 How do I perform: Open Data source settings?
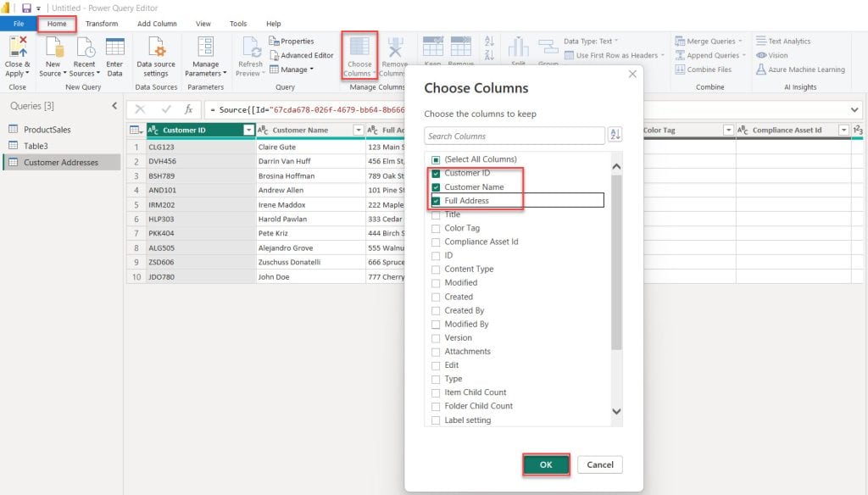coord(156,57)
